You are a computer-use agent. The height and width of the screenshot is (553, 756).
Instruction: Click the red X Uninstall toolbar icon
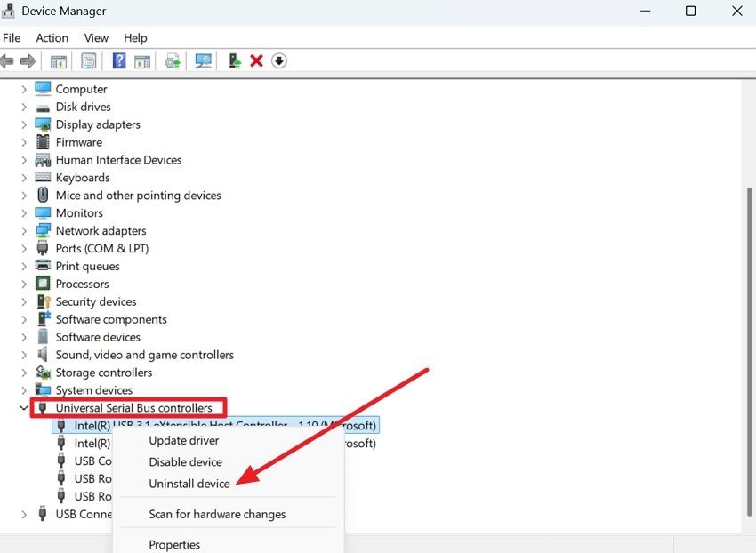[256, 60]
